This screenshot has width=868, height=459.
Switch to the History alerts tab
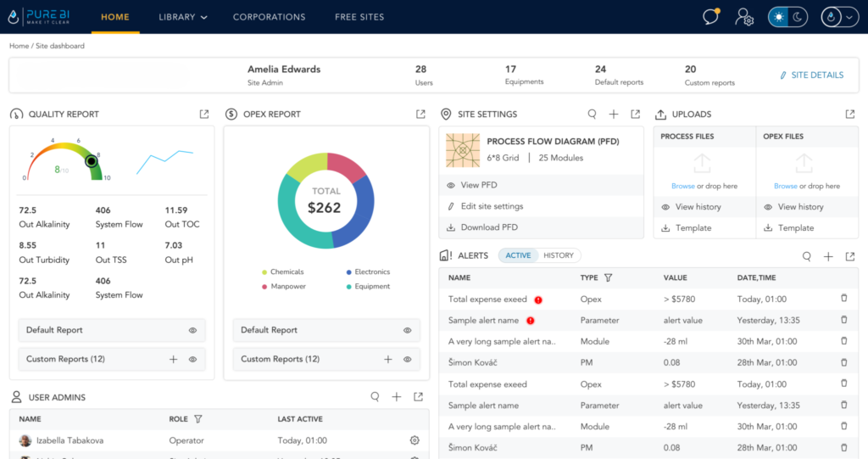coord(559,255)
